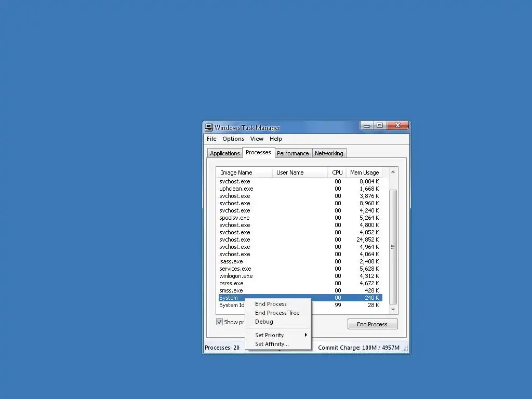Maximize the Task Manager window

click(380, 126)
